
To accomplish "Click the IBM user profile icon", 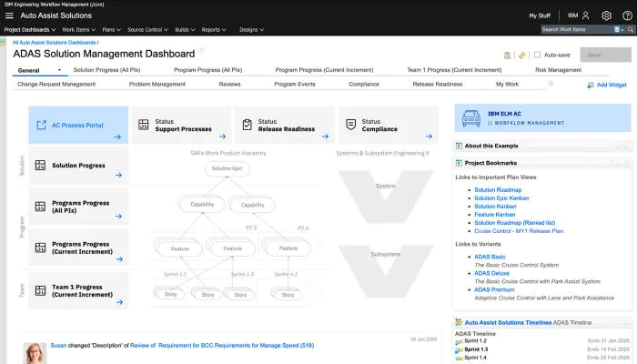I will [585, 15].
